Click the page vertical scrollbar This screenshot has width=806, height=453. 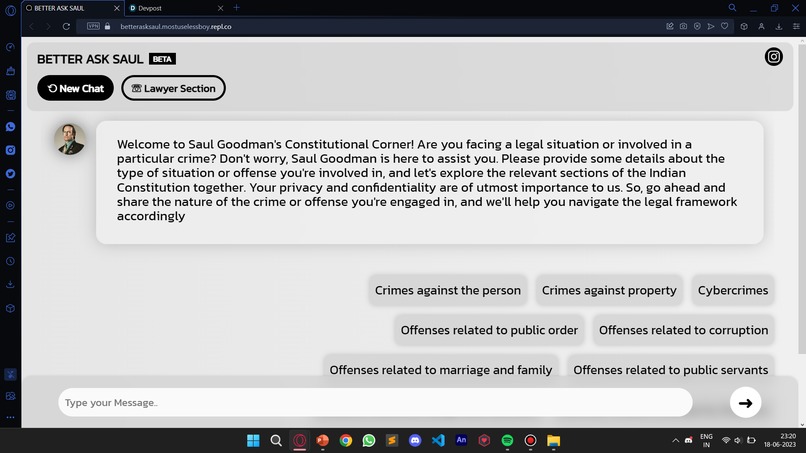(802, 200)
